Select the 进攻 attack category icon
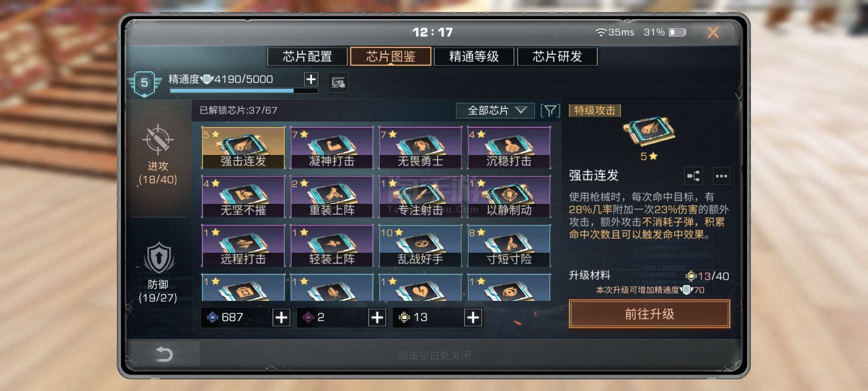Screen dimensions: 868x391 158,140
